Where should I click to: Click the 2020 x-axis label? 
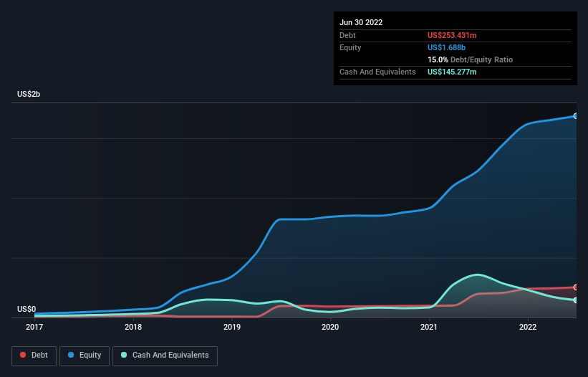click(x=330, y=327)
